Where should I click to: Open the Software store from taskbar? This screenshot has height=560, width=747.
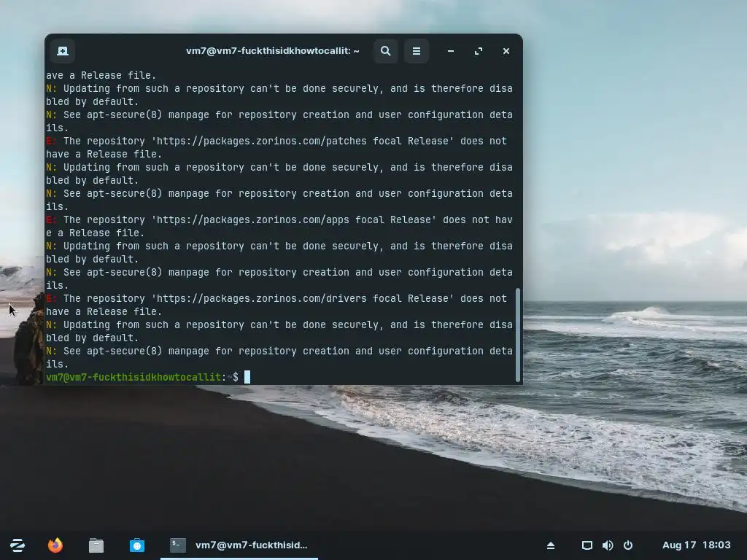coord(137,545)
